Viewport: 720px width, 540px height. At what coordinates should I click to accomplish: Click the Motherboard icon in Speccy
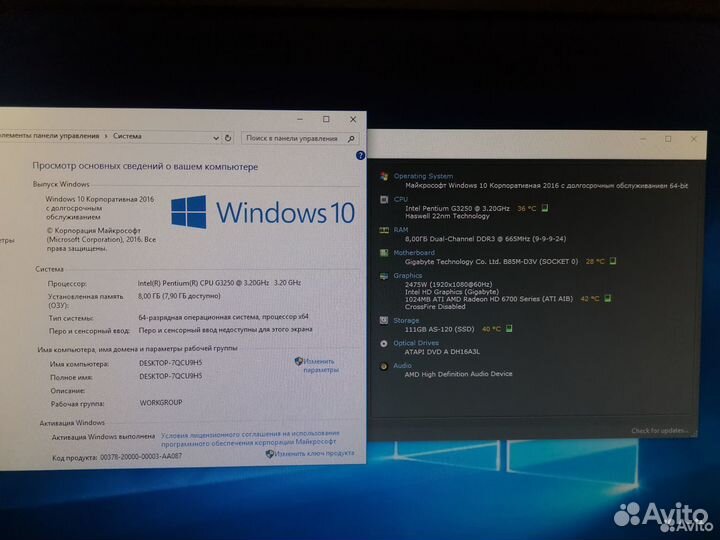point(384,253)
